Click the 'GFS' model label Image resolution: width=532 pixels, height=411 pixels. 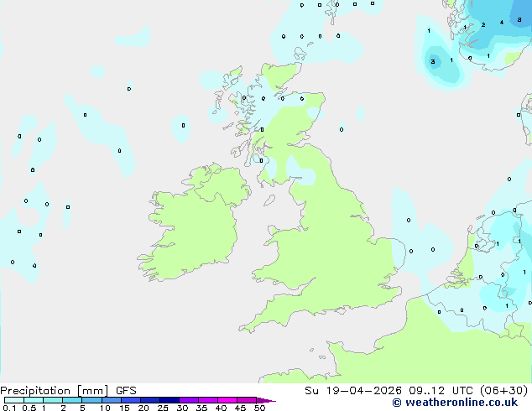tap(126, 391)
